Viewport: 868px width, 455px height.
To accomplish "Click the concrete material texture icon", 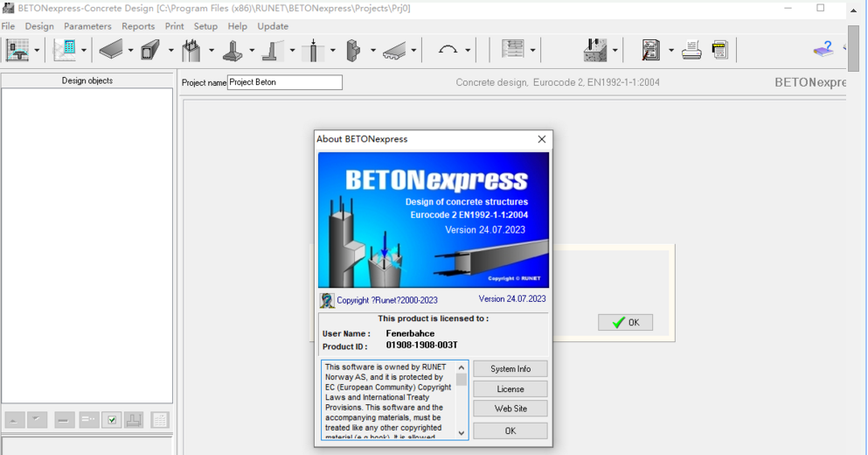I will (595, 50).
